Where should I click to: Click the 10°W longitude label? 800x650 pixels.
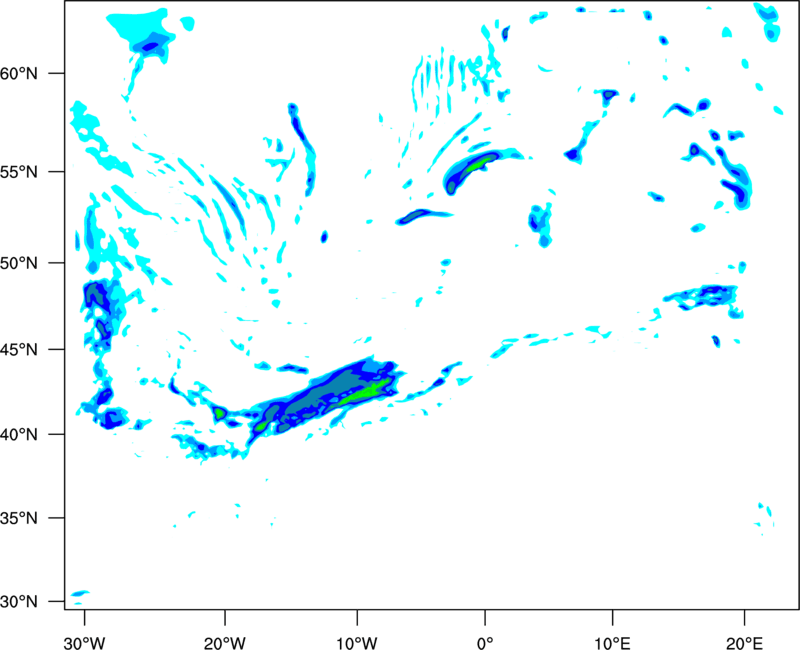tap(357, 643)
